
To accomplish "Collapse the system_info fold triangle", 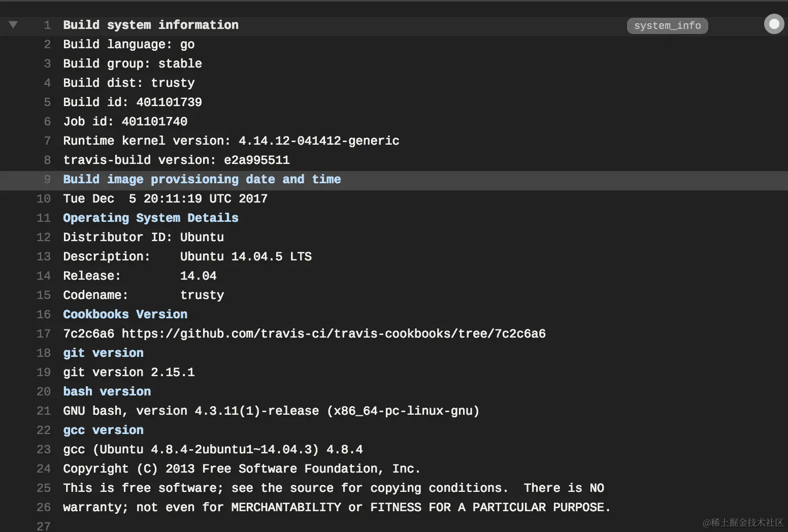I will coord(13,24).
